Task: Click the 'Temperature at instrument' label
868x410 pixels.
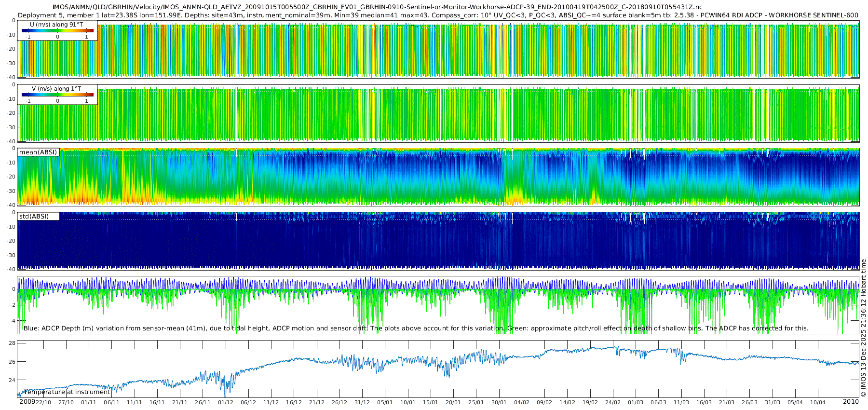Action: click(67, 392)
